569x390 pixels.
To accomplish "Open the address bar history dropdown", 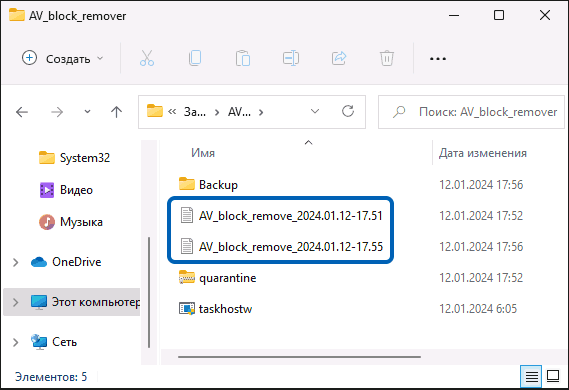I will [315, 111].
